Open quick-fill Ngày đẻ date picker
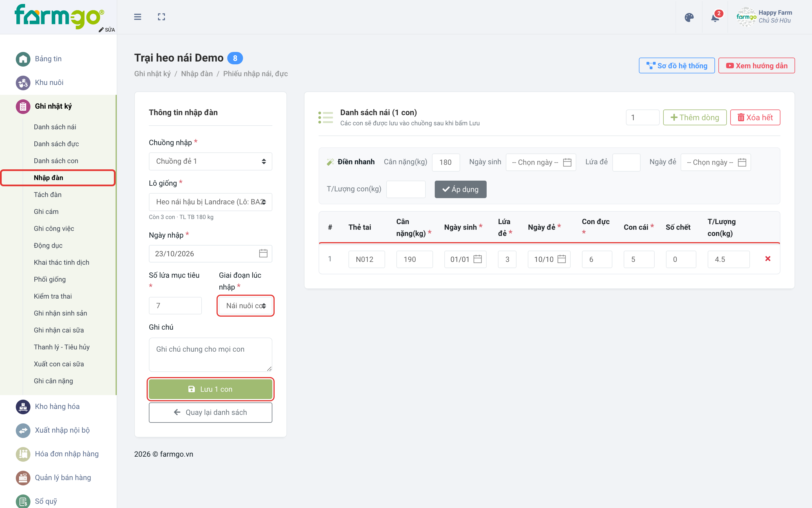Image resolution: width=812 pixels, height=508 pixels. coord(716,162)
